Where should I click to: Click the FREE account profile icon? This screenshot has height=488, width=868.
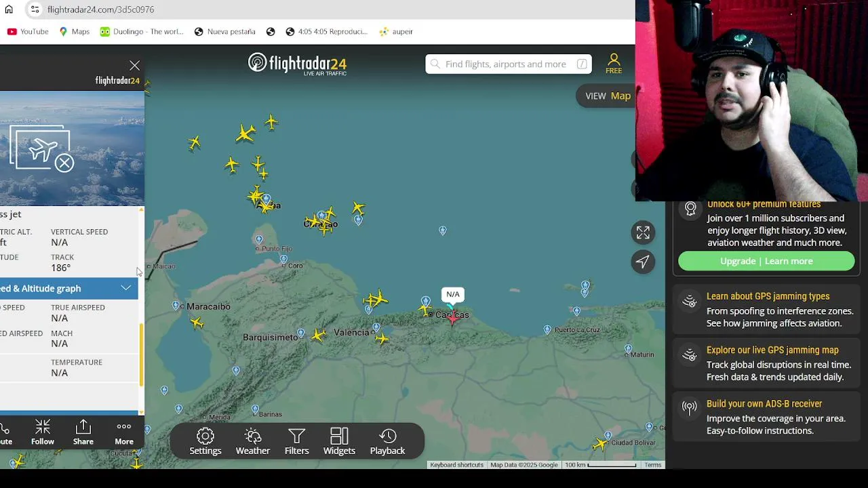click(x=614, y=64)
